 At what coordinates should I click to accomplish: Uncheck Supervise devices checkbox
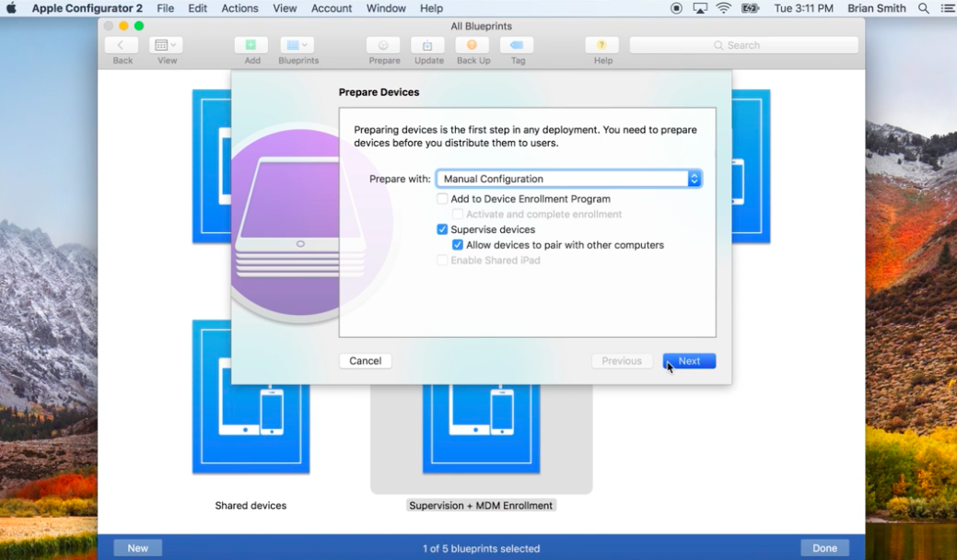tap(442, 229)
